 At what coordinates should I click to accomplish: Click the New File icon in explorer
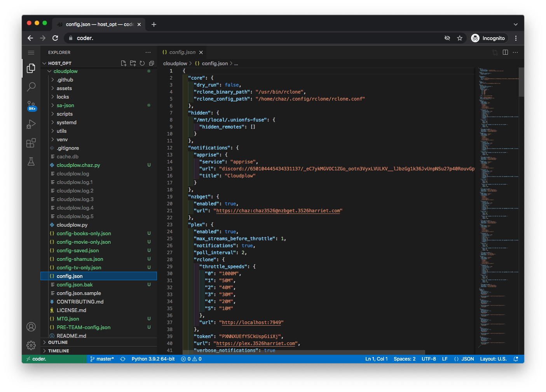(124, 63)
